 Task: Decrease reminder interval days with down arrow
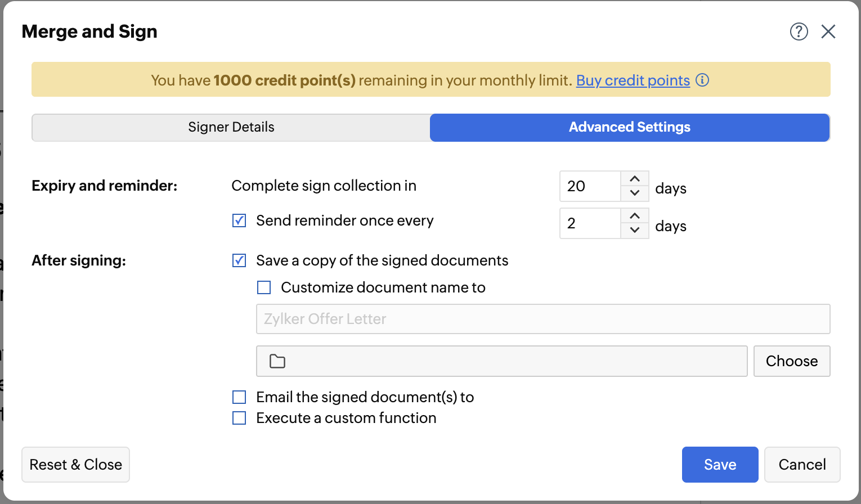(635, 230)
